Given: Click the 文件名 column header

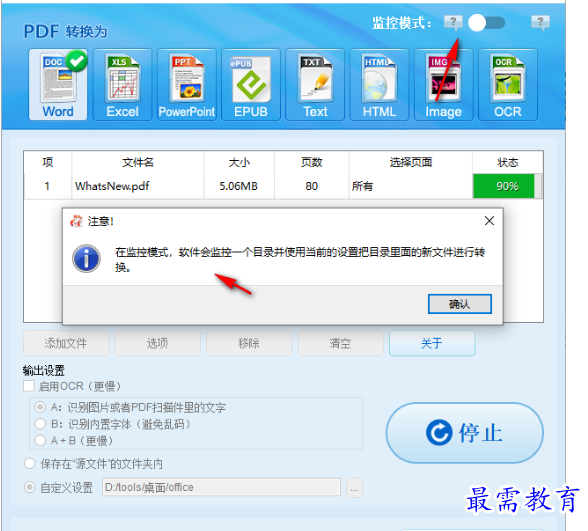Looking at the screenshot, I should click(138, 162).
